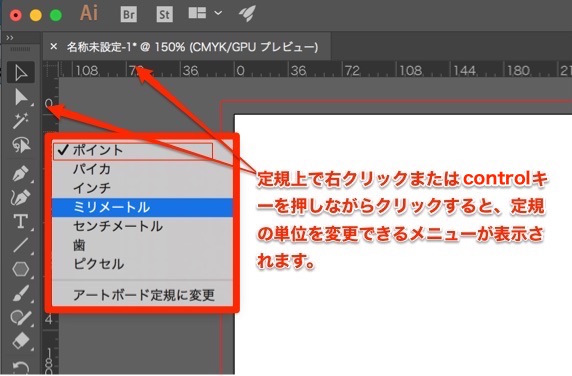Select the Magic Wand tool
Image resolution: width=572 pixels, height=376 pixels.
tap(21, 121)
